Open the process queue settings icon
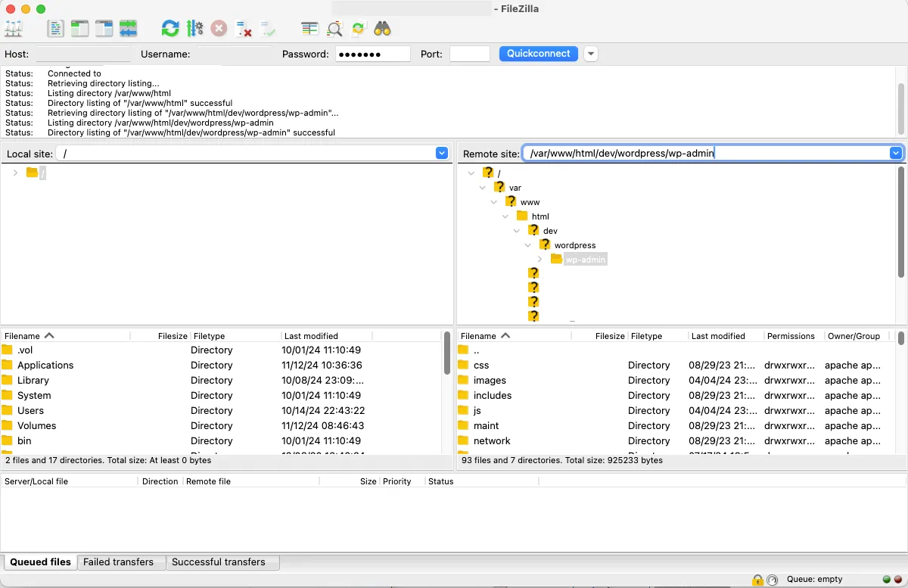908x588 pixels. tap(194, 29)
